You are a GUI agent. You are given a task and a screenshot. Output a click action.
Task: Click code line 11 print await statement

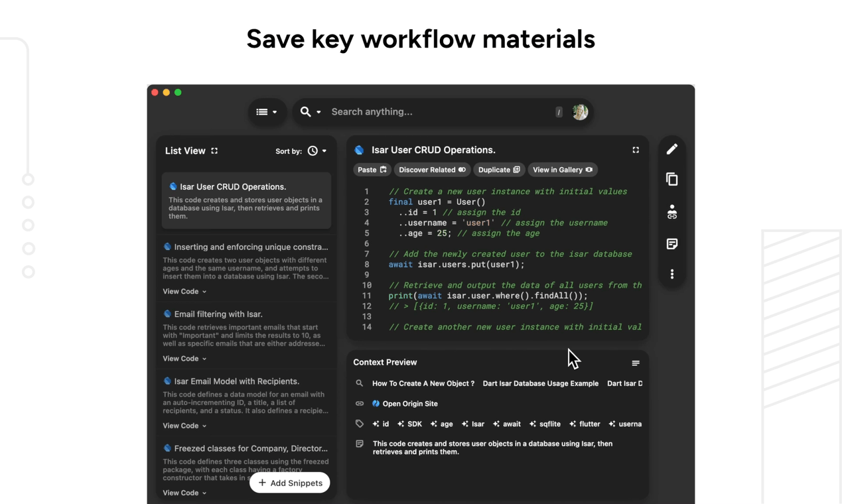[x=488, y=296]
